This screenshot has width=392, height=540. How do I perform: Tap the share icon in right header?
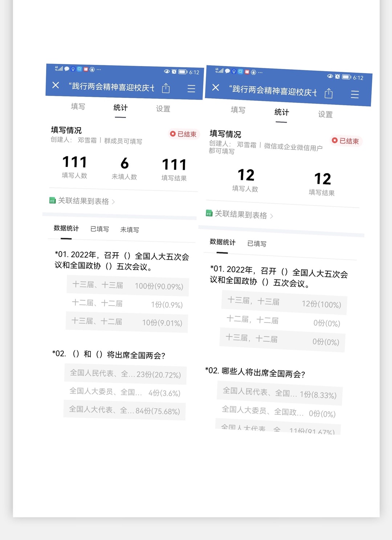[328, 93]
